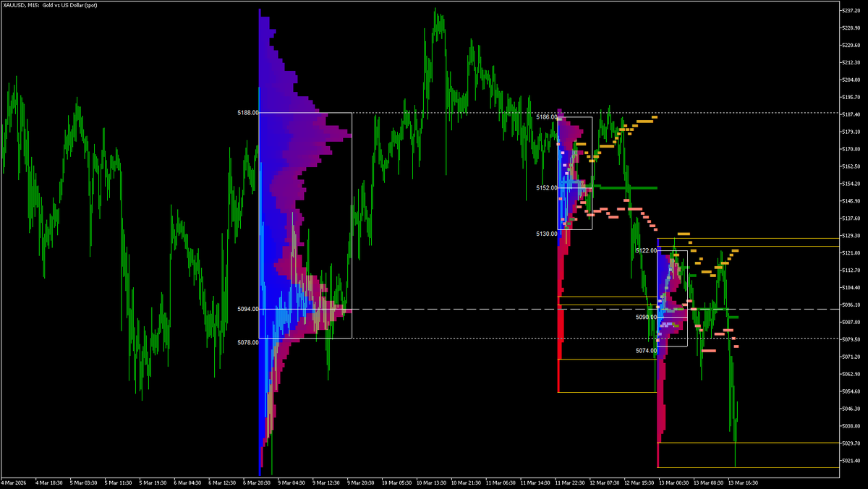868x489 pixels.
Task: Select the 5094.00 point-of-control label
Action: point(247,309)
